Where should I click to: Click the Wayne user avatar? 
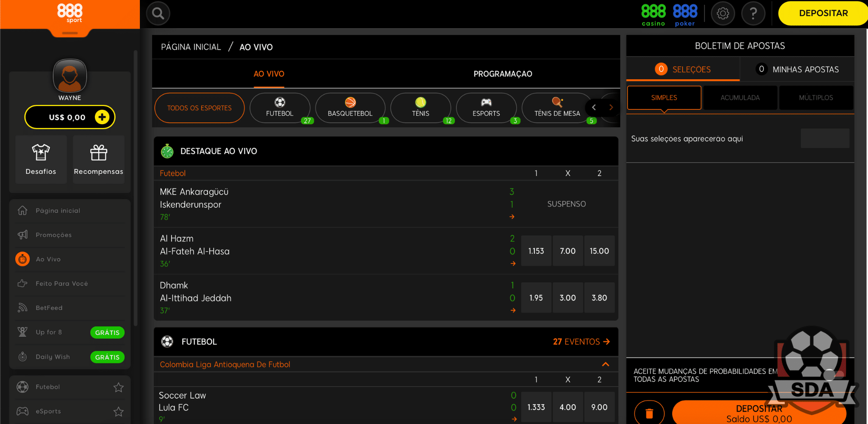pyautogui.click(x=70, y=75)
